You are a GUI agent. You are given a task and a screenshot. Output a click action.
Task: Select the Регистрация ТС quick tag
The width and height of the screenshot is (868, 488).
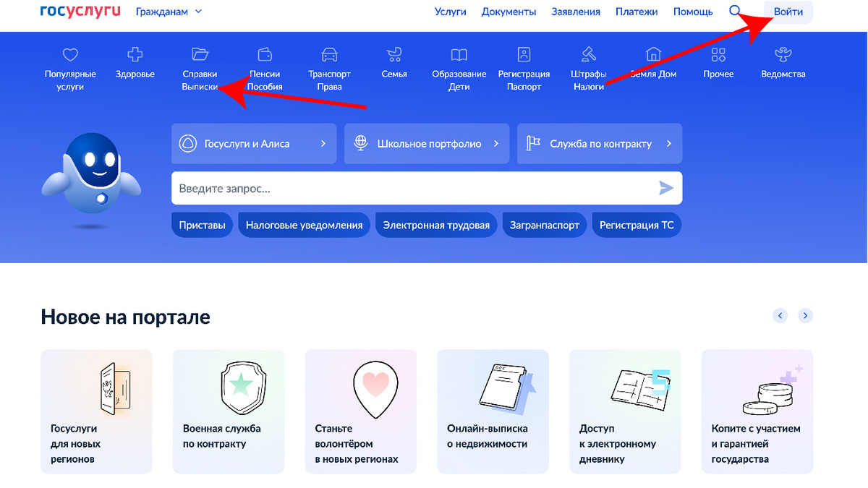tap(637, 225)
